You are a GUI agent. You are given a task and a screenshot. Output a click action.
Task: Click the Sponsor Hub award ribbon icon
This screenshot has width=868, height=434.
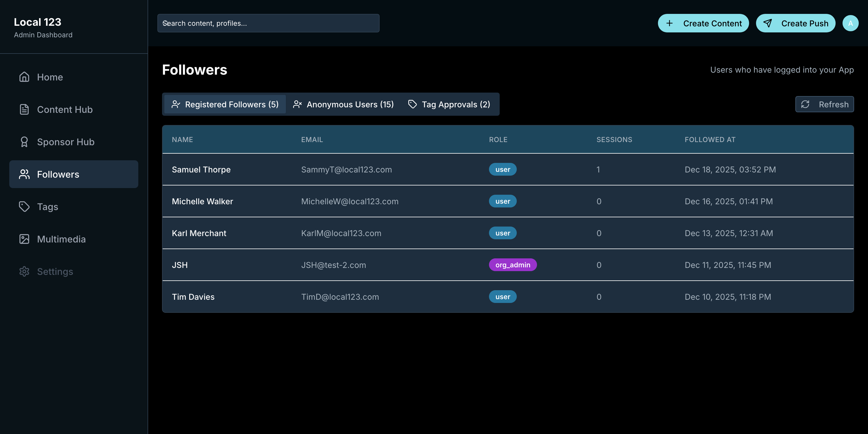[x=24, y=142]
